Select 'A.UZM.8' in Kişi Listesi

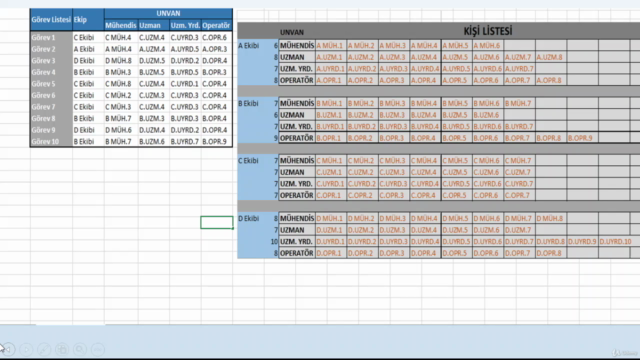click(x=551, y=57)
